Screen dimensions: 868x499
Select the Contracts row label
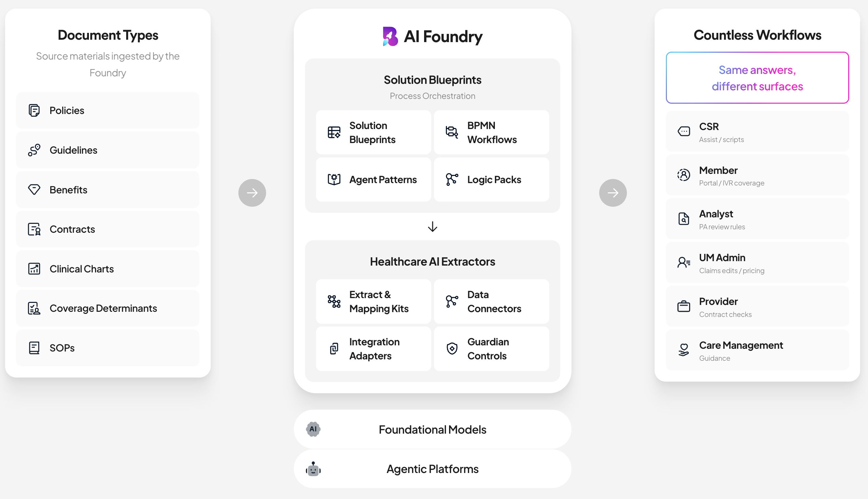[72, 229]
